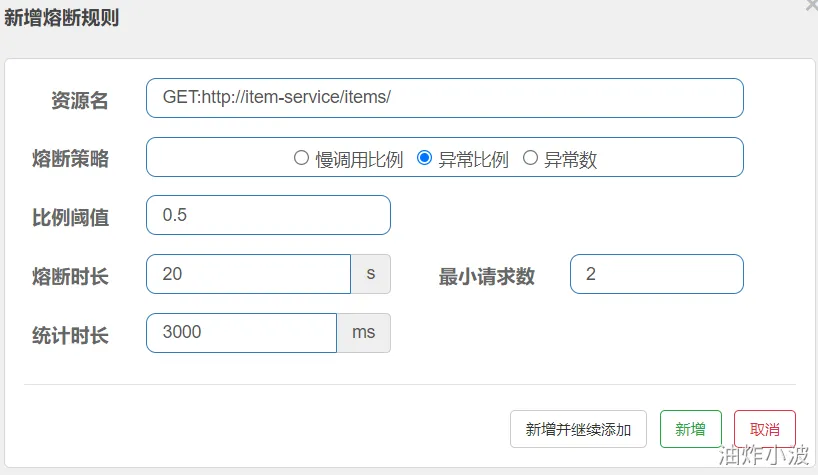Screen dimensions: 818x475
Task: Click the 最小请求数 label text
Action: pyautogui.click(x=486, y=276)
